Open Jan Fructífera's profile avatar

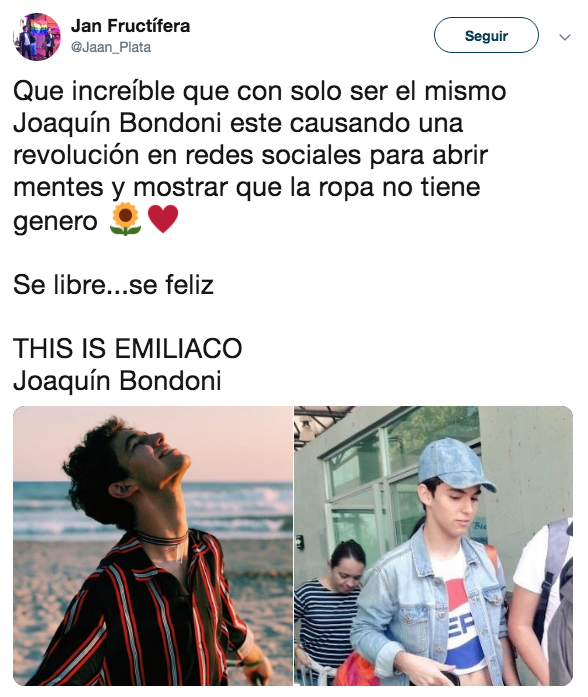(37, 37)
